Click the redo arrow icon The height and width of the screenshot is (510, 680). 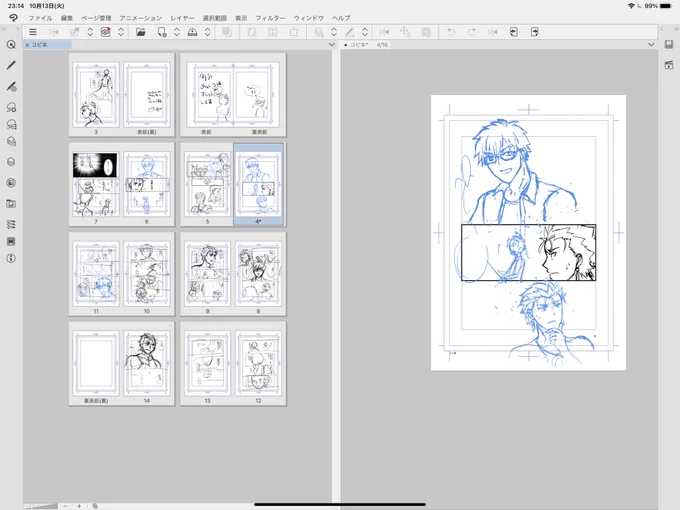point(472,32)
